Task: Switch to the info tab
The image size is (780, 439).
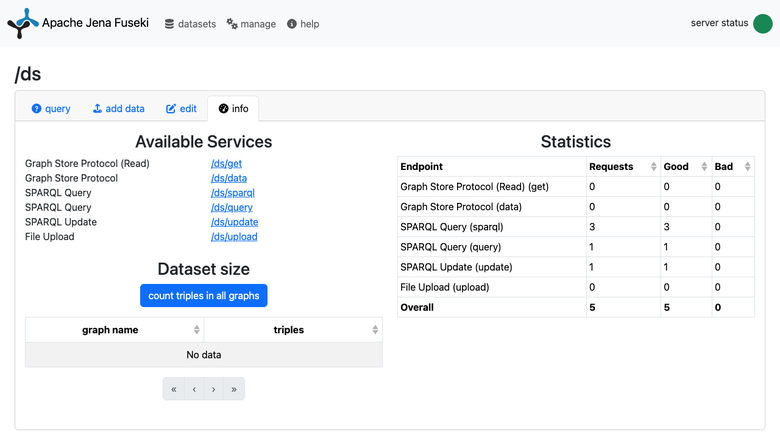Action: (x=234, y=108)
